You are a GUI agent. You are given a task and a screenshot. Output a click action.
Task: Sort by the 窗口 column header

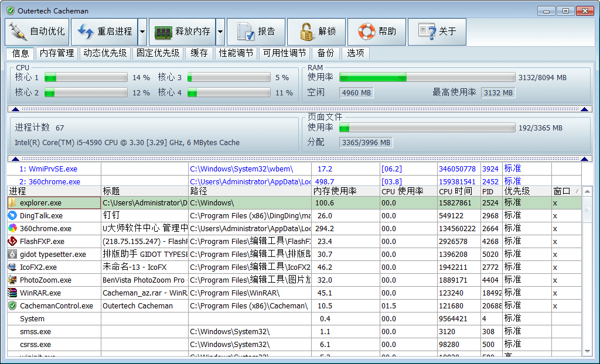(567, 191)
